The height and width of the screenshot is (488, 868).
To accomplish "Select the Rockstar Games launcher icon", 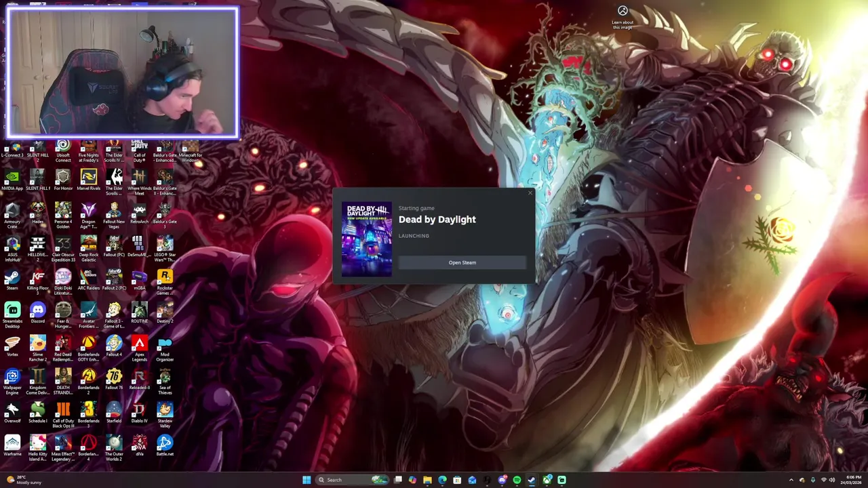I will tap(165, 283).
